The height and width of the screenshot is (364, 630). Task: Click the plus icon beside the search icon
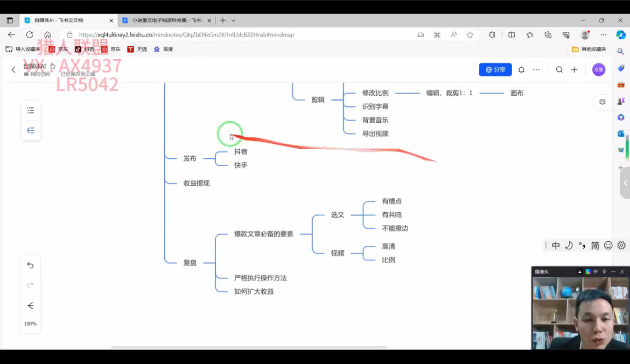coord(574,70)
